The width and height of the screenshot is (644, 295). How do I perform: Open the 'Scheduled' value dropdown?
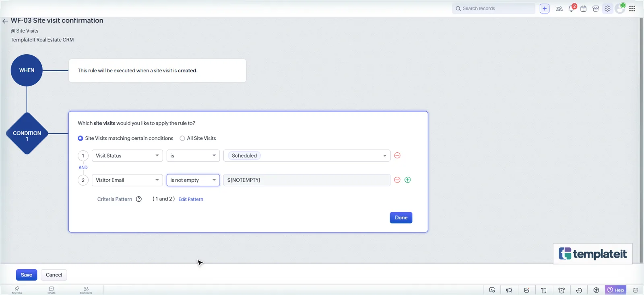click(307, 156)
